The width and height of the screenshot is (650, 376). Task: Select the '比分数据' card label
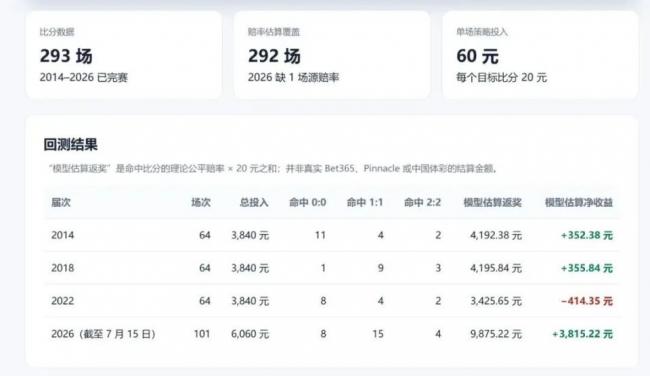57,32
